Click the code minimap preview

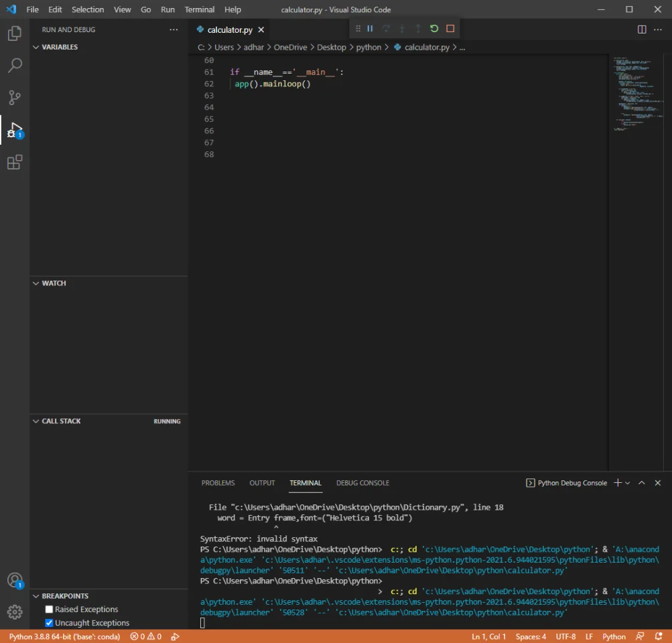coord(639,94)
